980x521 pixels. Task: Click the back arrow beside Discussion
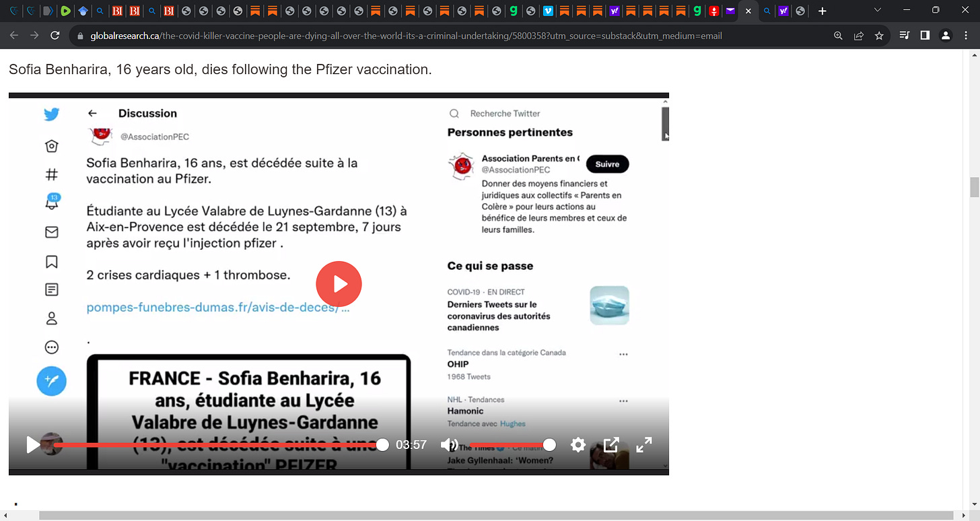click(93, 113)
